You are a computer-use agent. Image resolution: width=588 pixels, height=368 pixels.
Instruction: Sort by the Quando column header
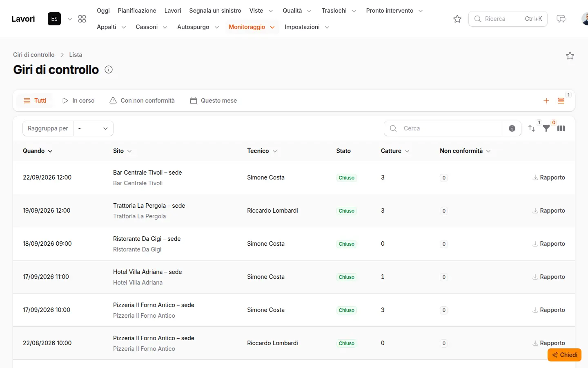pos(38,151)
